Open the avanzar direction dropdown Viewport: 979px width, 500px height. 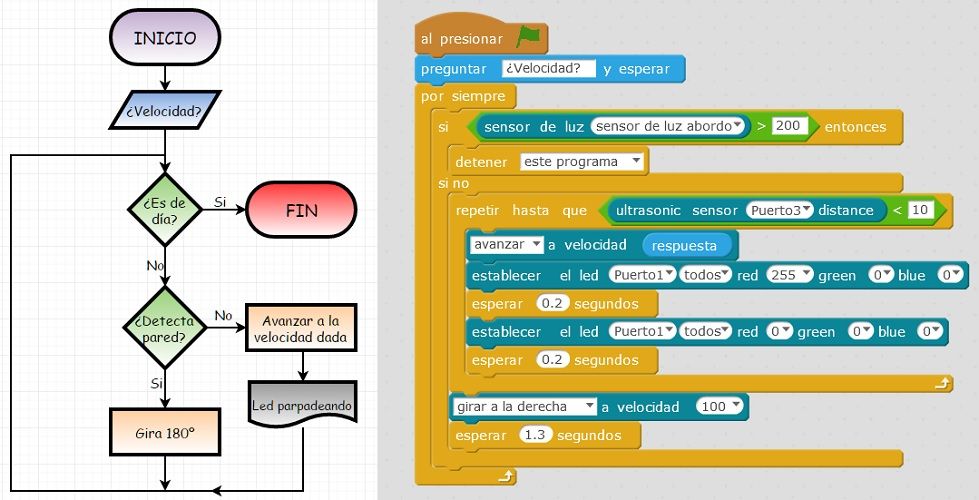coord(507,245)
